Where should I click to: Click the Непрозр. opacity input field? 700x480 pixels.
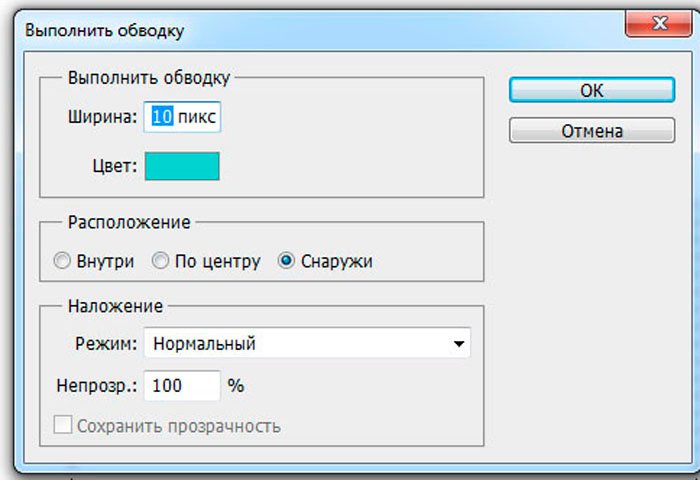pyautogui.click(x=182, y=385)
